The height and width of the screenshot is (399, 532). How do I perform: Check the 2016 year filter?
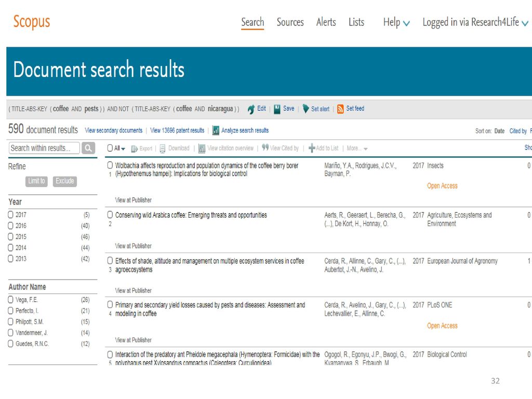[10, 225]
